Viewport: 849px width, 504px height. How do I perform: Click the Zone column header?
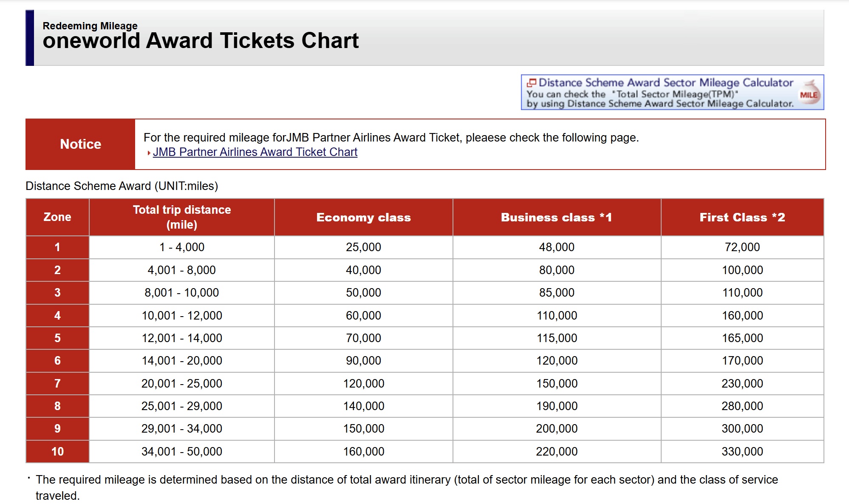[x=57, y=217]
